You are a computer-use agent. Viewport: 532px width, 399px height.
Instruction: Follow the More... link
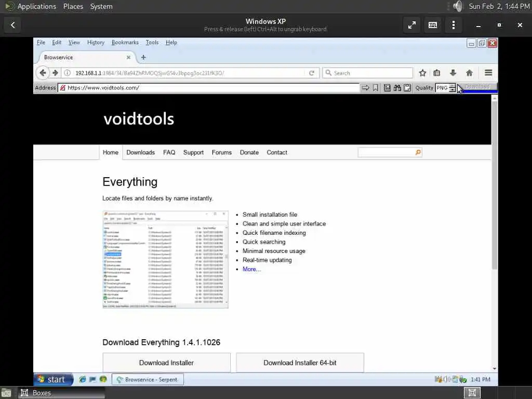[x=252, y=269]
